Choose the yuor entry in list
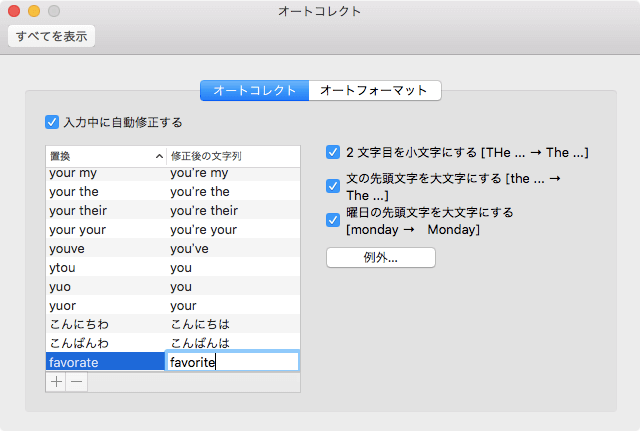 [x=105, y=305]
